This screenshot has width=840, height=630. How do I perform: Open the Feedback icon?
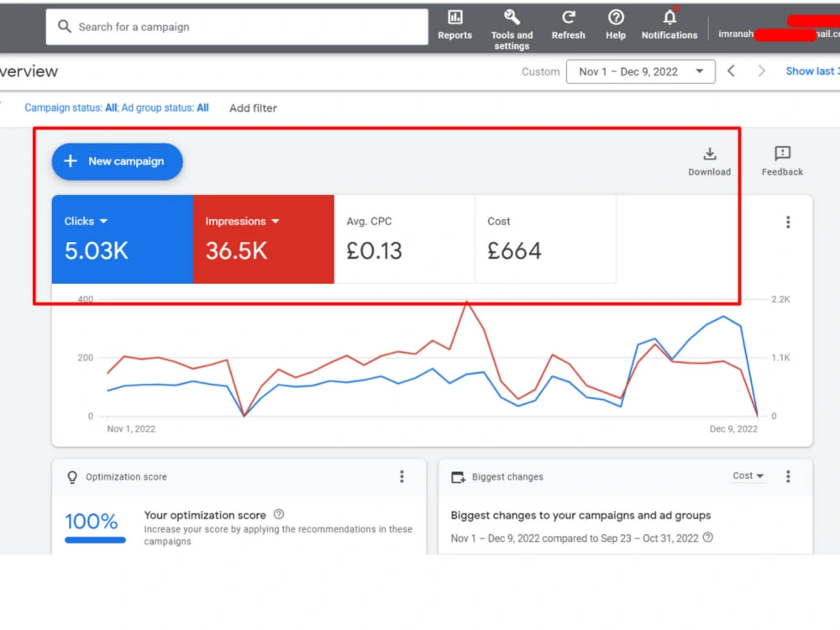point(782,154)
